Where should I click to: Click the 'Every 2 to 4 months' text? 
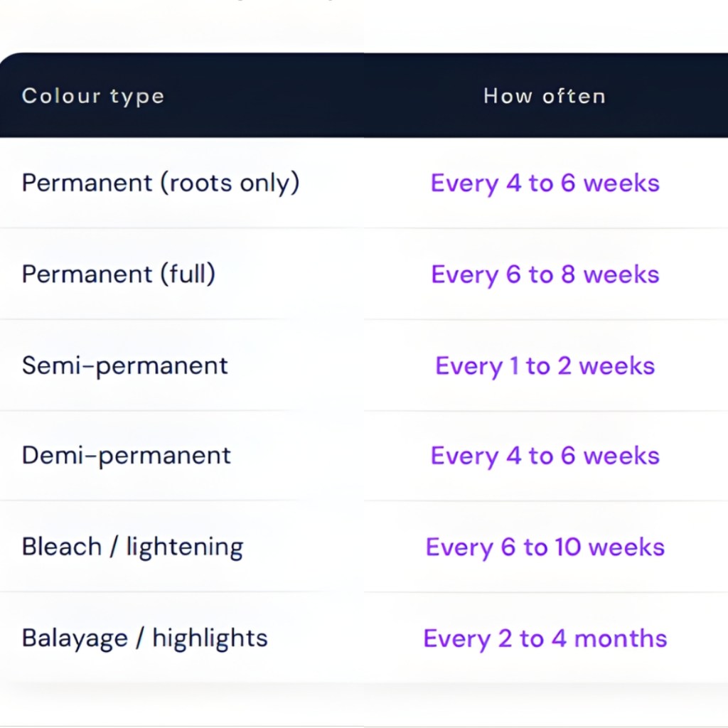(545, 638)
